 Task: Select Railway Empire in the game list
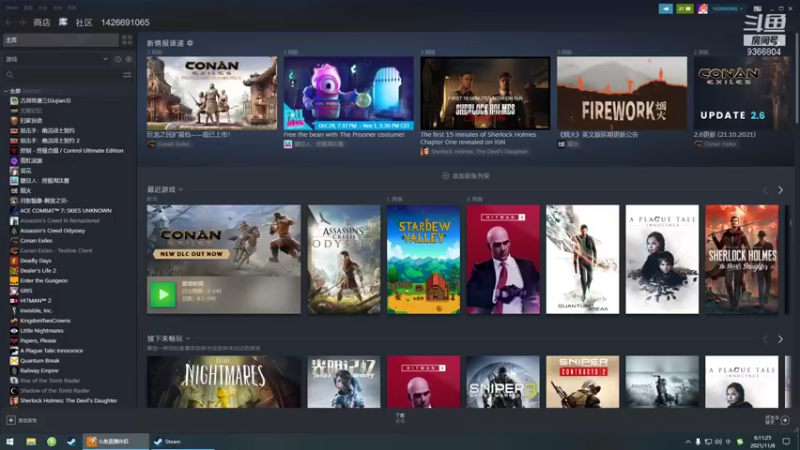click(x=39, y=371)
